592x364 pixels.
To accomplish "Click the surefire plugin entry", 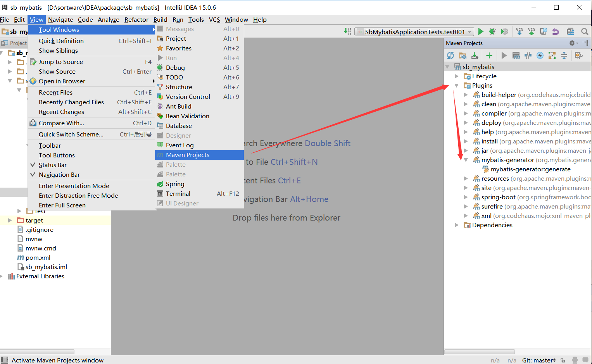I will [x=492, y=207].
